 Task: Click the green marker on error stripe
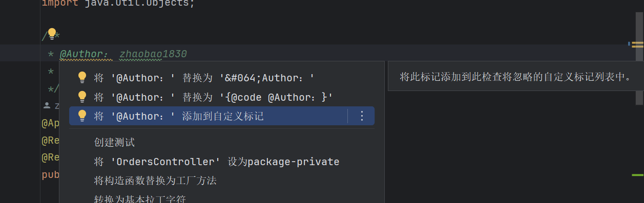(637, 175)
